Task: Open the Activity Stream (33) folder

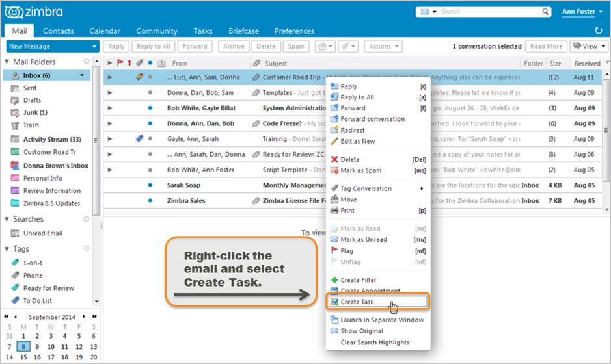Action: click(x=52, y=139)
